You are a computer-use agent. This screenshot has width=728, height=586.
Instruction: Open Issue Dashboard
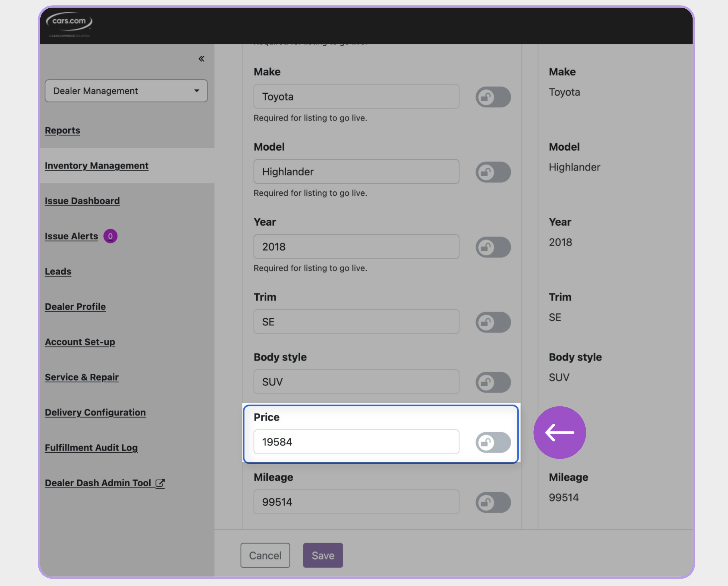point(82,201)
